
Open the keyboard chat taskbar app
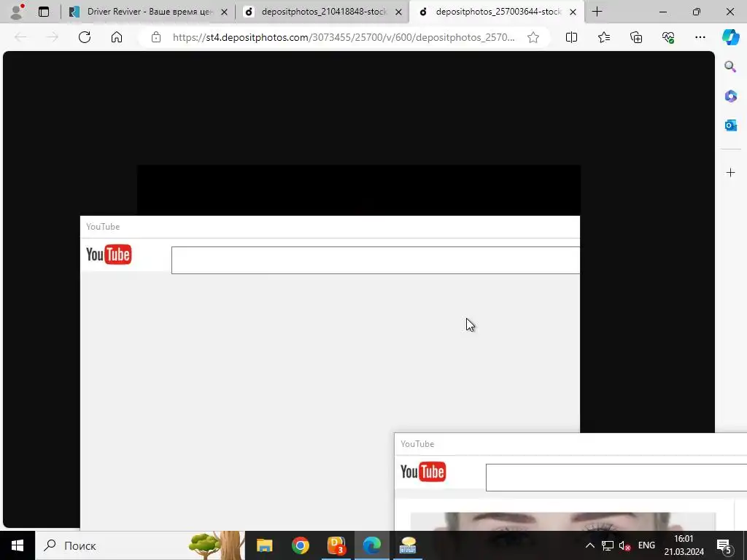(408, 545)
